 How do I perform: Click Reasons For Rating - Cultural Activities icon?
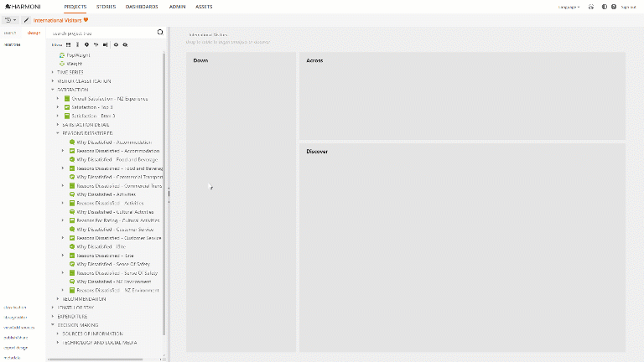(x=72, y=220)
